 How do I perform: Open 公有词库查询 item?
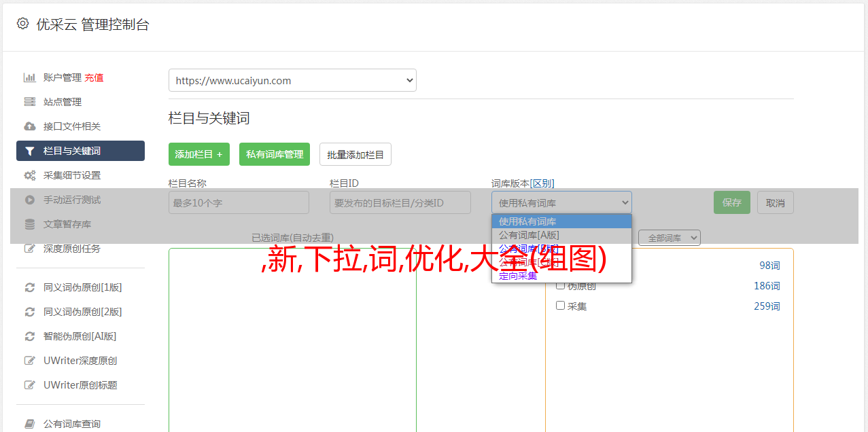tap(72, 424)
